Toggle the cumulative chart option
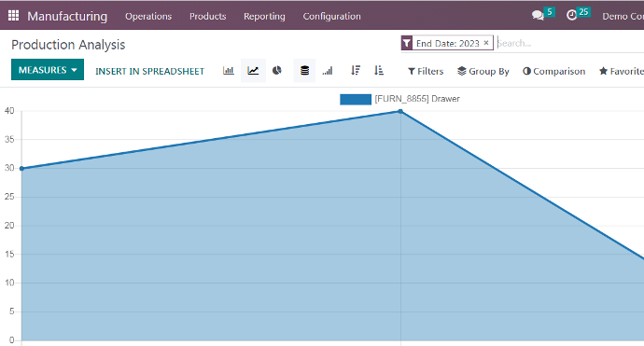The image size is (644, 346). point(328,71)
